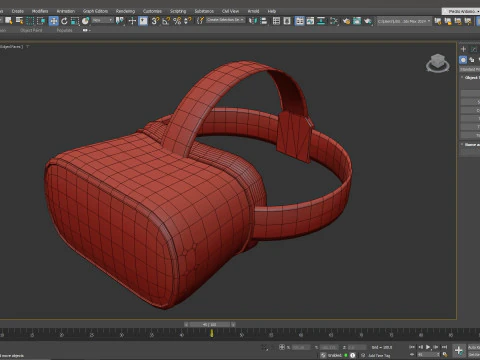
Task: Click Render Production teapot icon
Action: pos(368,21)
